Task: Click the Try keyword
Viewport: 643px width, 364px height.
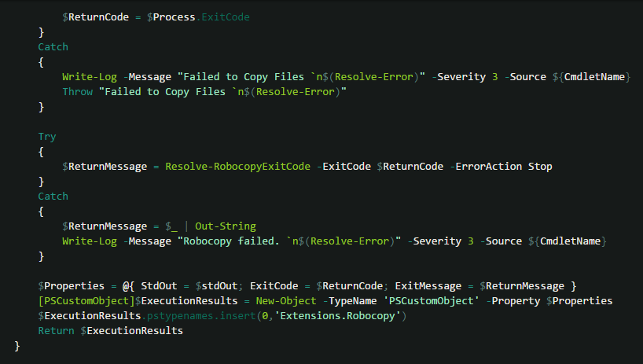Action: 46,137
